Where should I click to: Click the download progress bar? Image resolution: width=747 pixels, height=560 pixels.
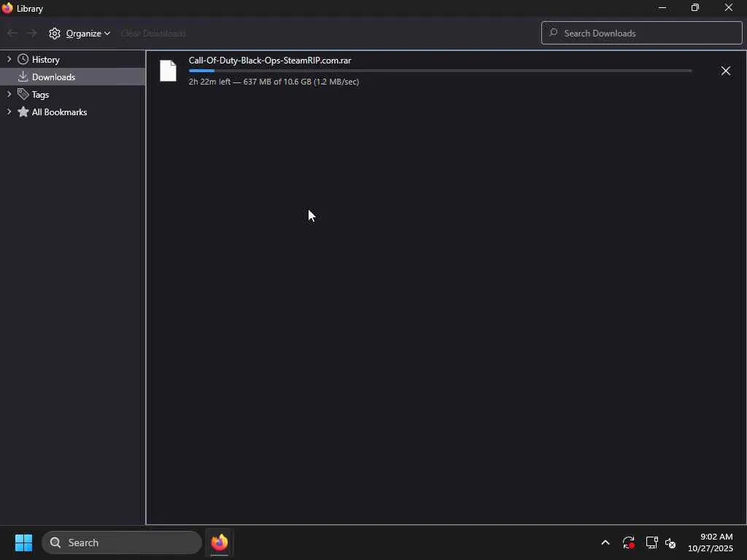click(440, 71)
